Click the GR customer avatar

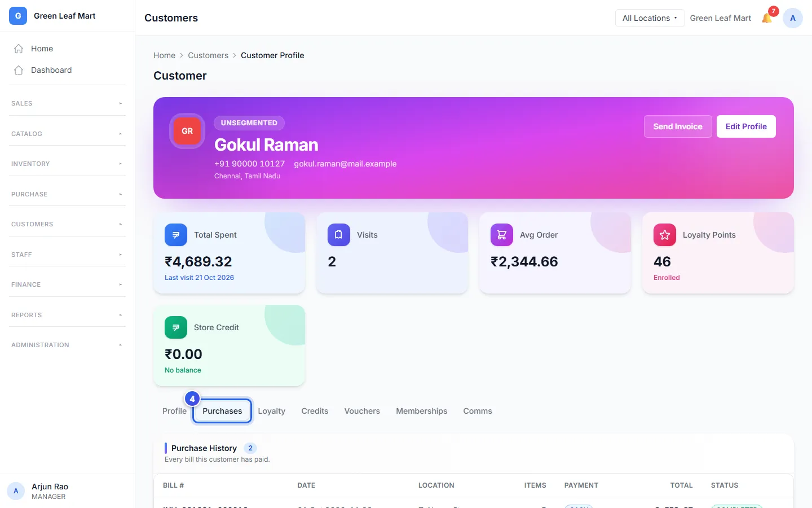click(x=187, y=131)
